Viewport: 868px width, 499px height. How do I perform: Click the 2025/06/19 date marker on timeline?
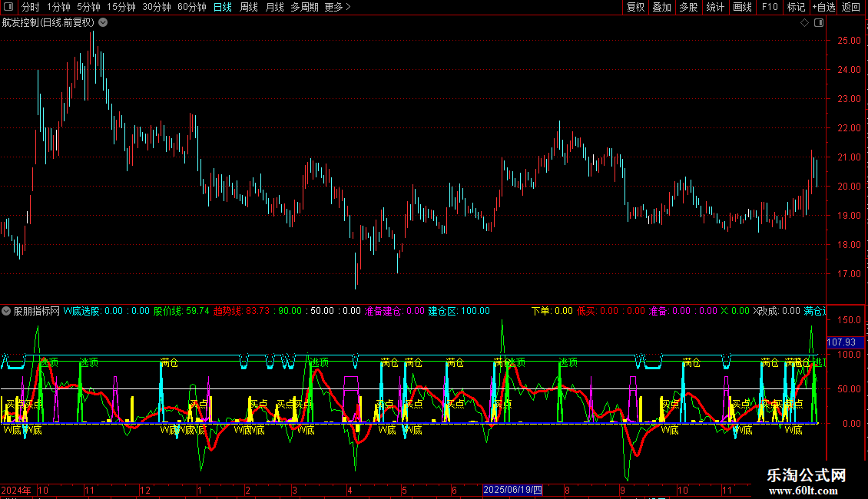[x=512, y=490]
